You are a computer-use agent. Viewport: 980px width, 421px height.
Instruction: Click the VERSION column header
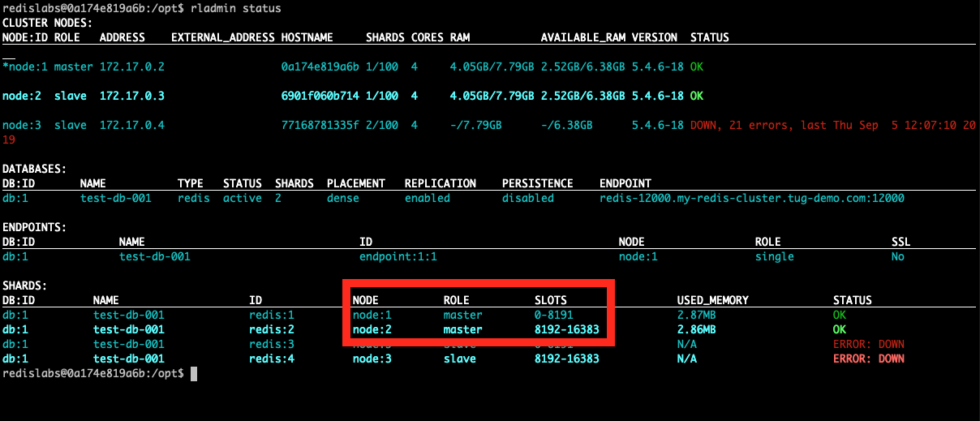pyautogui.click(x=655, y=37)
